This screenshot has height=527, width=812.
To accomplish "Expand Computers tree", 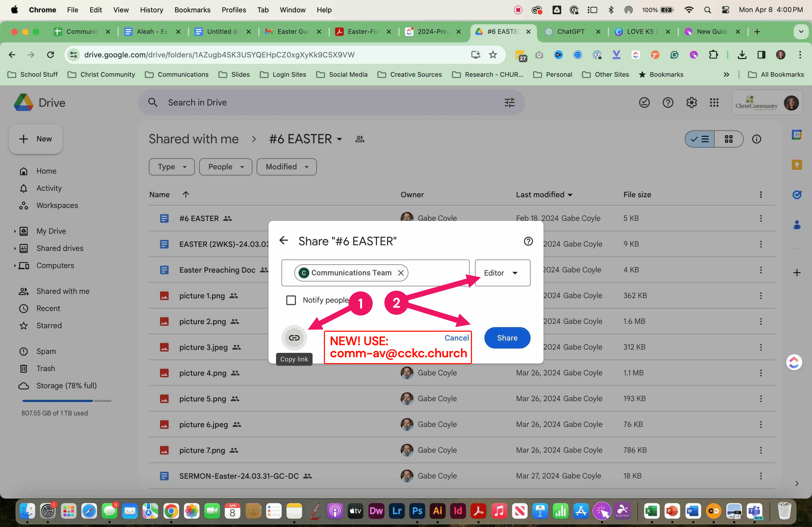I will point(15,266).
